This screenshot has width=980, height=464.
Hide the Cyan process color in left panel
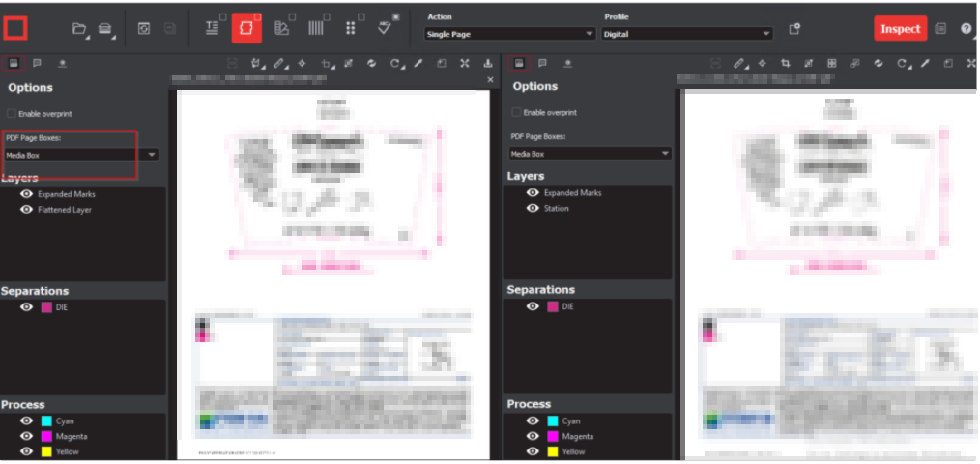(26, 421)
